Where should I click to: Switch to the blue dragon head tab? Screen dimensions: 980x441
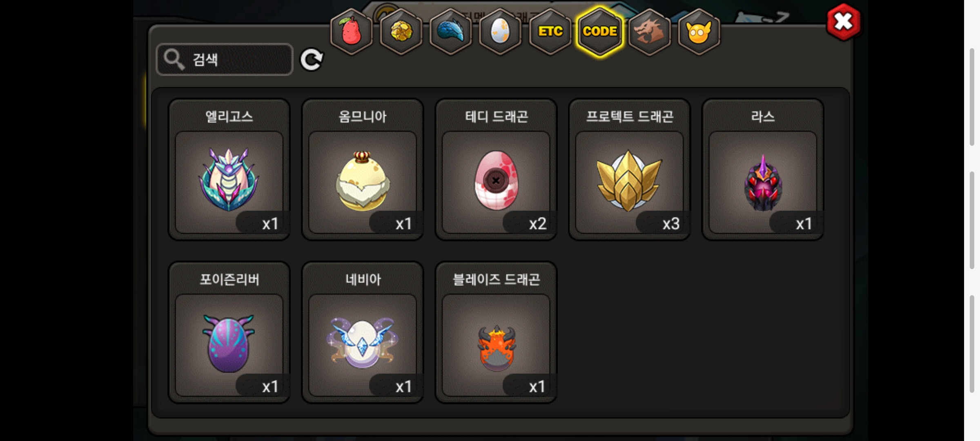pos(451,32)
